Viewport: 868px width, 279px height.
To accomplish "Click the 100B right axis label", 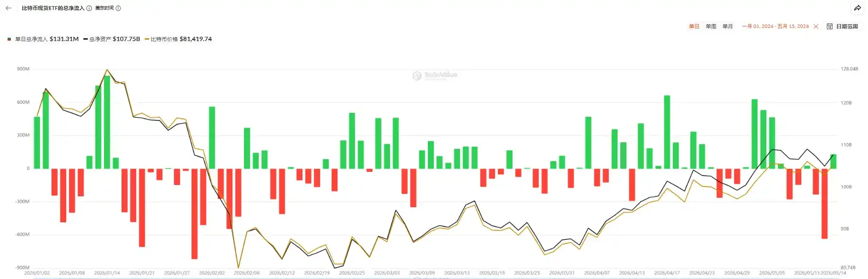I will [x=846, y=187].
